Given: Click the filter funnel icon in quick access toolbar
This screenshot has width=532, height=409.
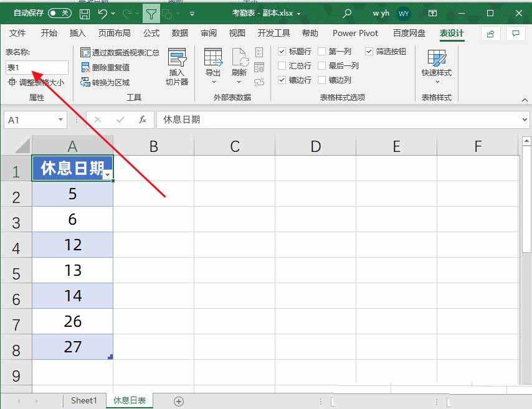Looking at the screenshot, I should pyautogui.click(x=150, y=13).
